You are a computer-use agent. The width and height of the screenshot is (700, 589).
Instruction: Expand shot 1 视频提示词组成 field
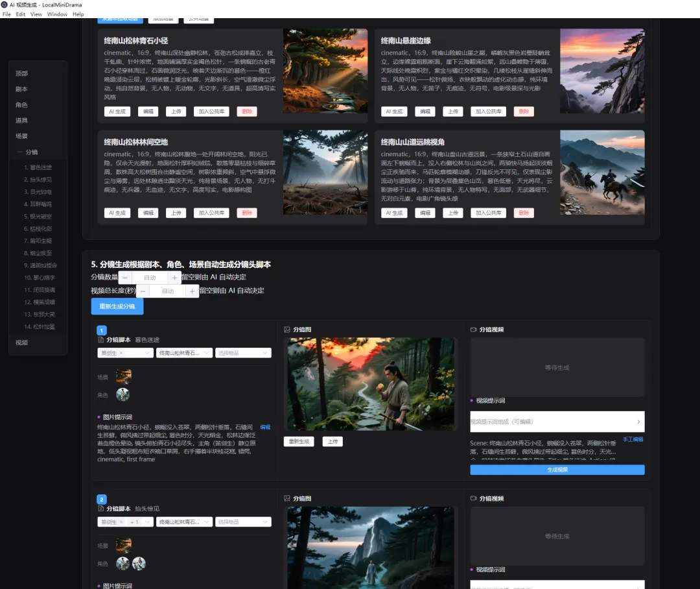tap(557, 422)
